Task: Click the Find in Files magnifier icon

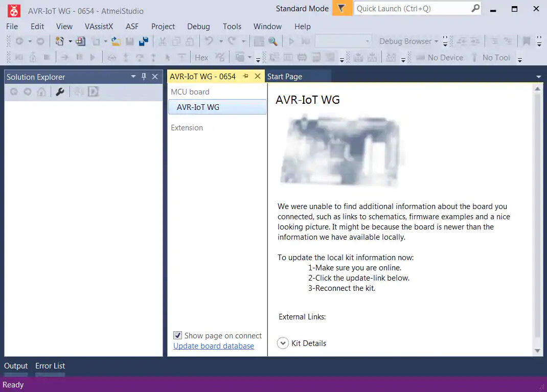Action: pyautogui.click(x=273, y=41)
